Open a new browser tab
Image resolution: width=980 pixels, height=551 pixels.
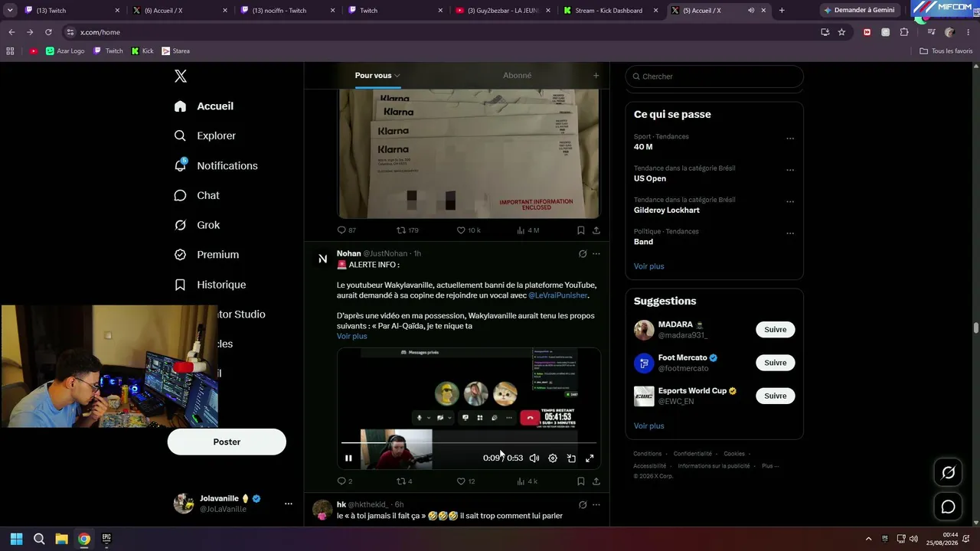(782, 11)
